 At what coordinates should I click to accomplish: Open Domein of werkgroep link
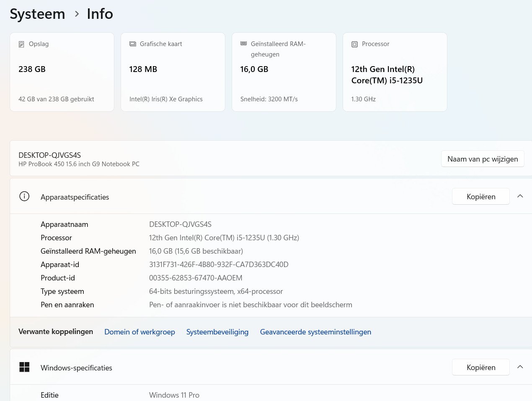coord(139,332)
